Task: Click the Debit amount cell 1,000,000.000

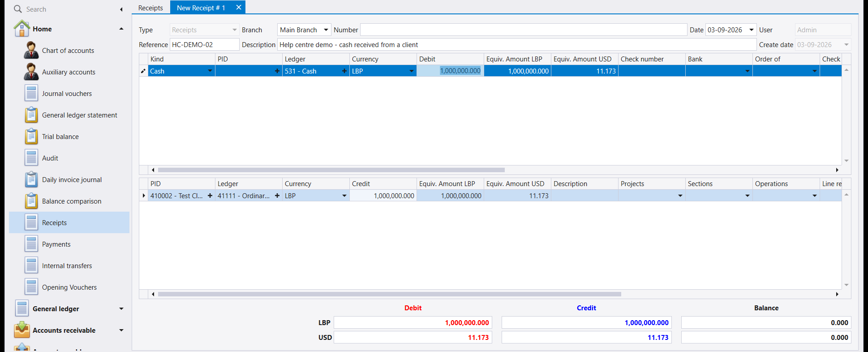Action: [x=450, y=71]
